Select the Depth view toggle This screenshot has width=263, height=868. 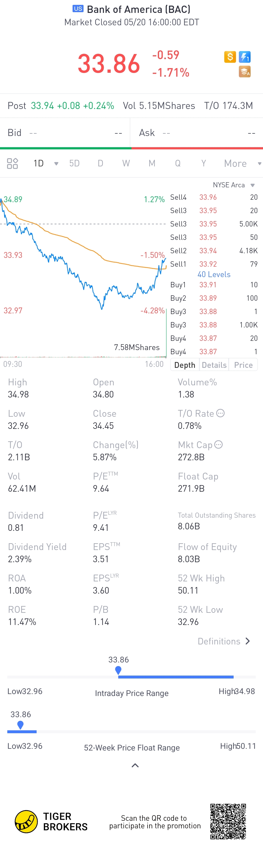[x=185, y=365]
